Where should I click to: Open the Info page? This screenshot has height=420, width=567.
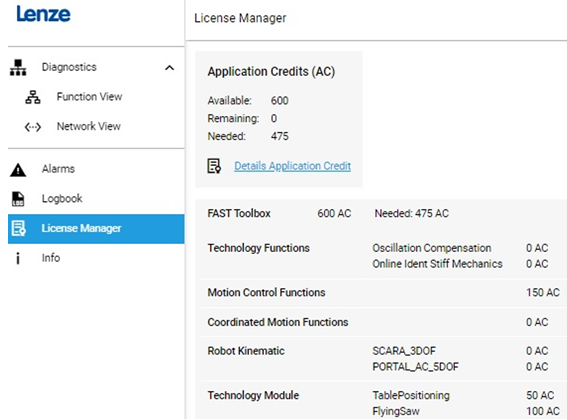tap(51, 258)
